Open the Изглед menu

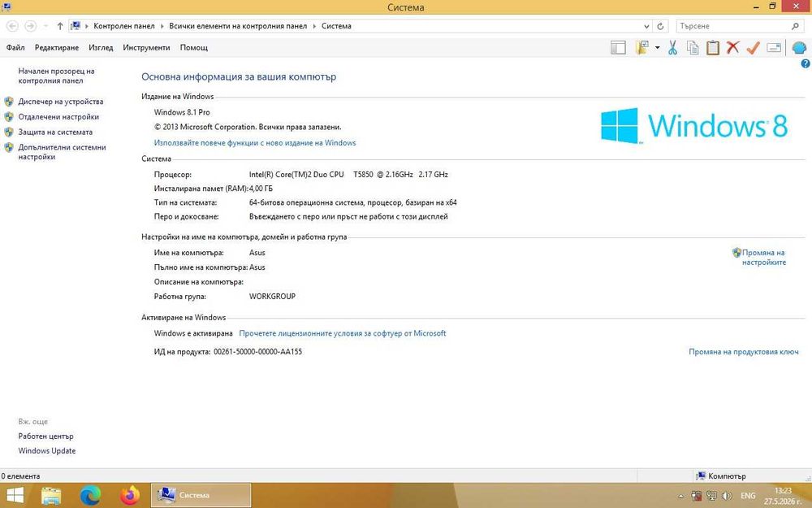coord(101,48)
